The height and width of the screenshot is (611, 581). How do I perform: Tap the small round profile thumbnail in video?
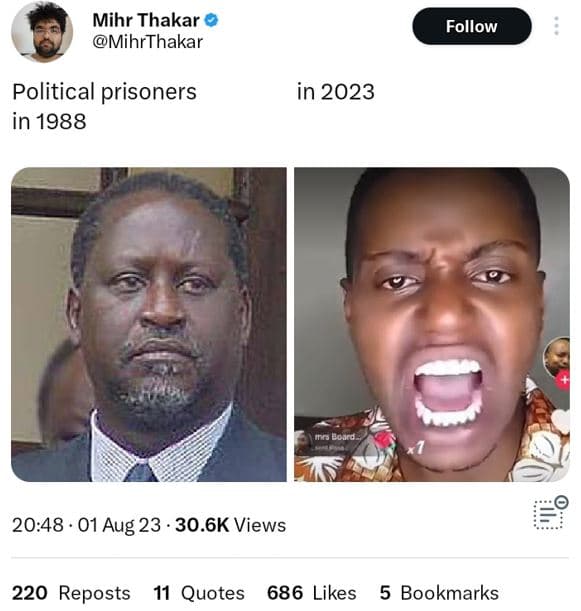[x=556, y=357]
